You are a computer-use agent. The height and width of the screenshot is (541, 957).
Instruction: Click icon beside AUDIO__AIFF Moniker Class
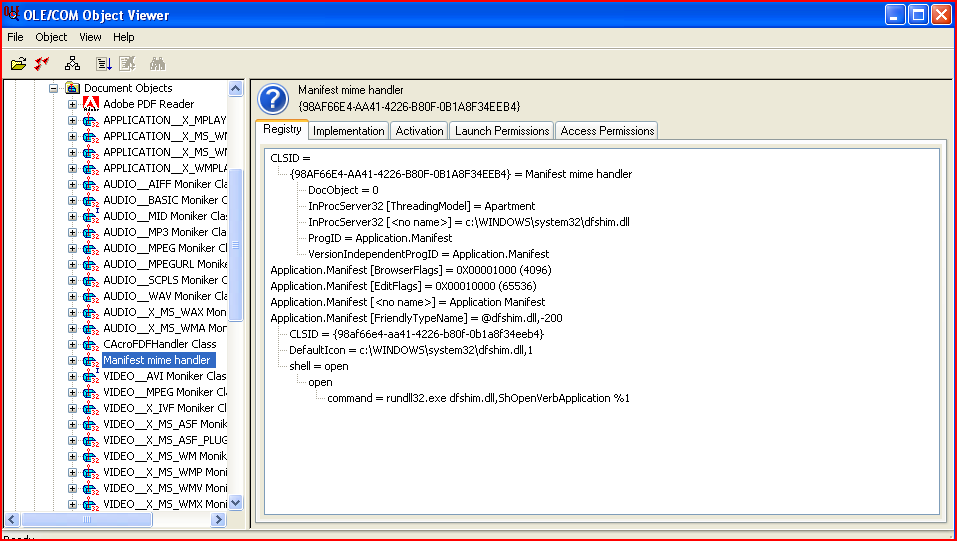tap(90, 184)
